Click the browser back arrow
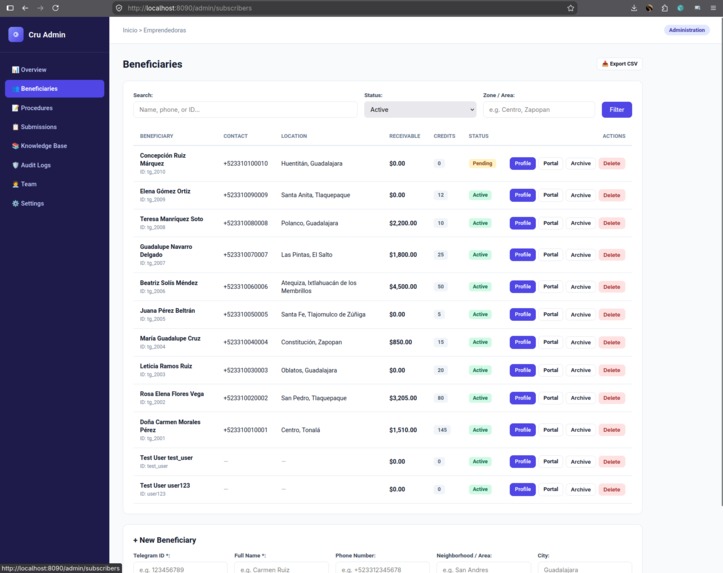723x573 pixels. [x=25, y=8]
